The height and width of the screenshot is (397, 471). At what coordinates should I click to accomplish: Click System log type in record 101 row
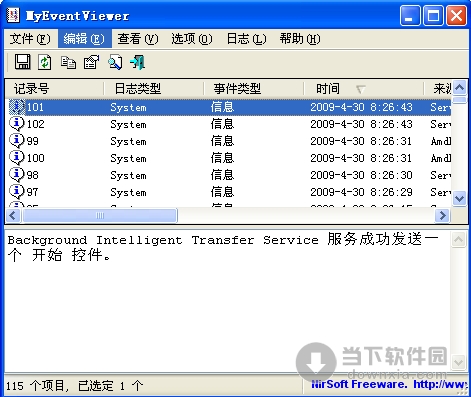click(128, 107)
